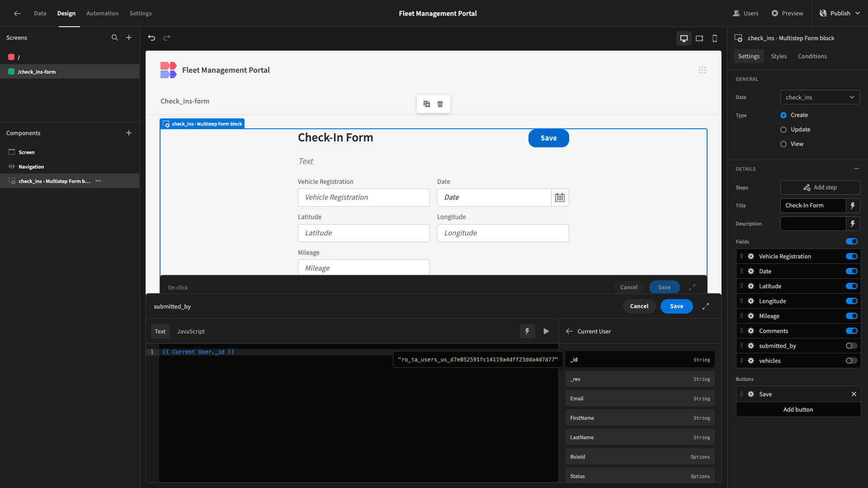Click Add button under Buttons
This screenshot has height=488, width=868.
coord(798,409)
